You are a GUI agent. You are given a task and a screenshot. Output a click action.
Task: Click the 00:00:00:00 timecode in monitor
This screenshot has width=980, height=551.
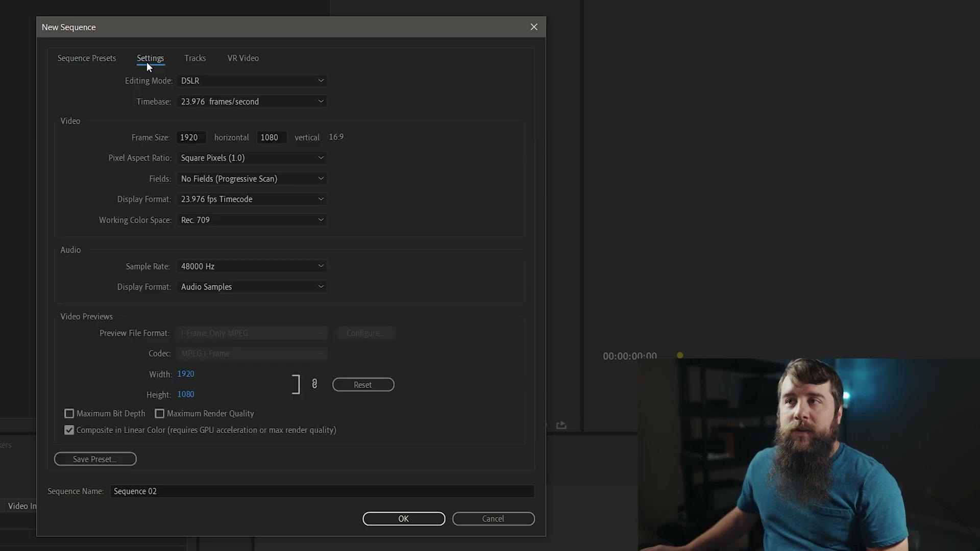(x=630, y=356)
